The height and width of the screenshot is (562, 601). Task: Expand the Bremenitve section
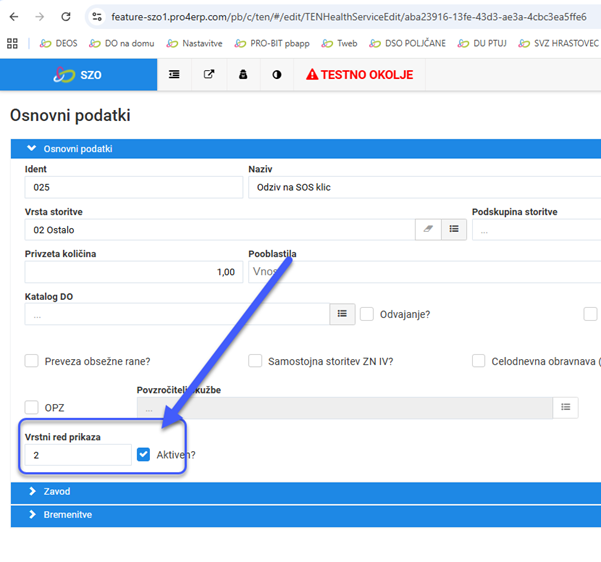[305, 515]
